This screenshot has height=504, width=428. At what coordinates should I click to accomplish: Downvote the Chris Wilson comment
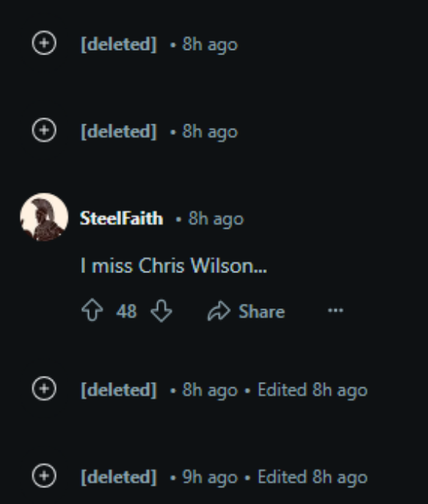click(x=161, y=311)
